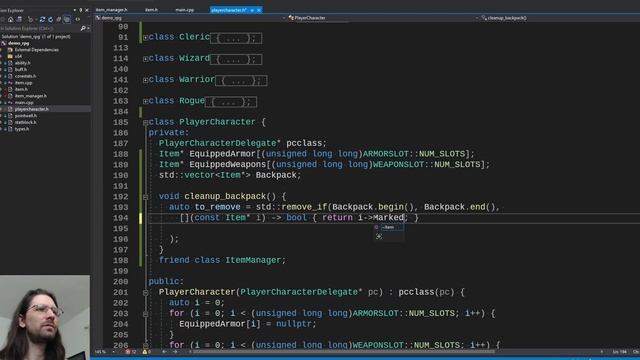Toggle the Show All Files icon
Image resolution: width=640 pixels, height=360 pixels.
67,19
